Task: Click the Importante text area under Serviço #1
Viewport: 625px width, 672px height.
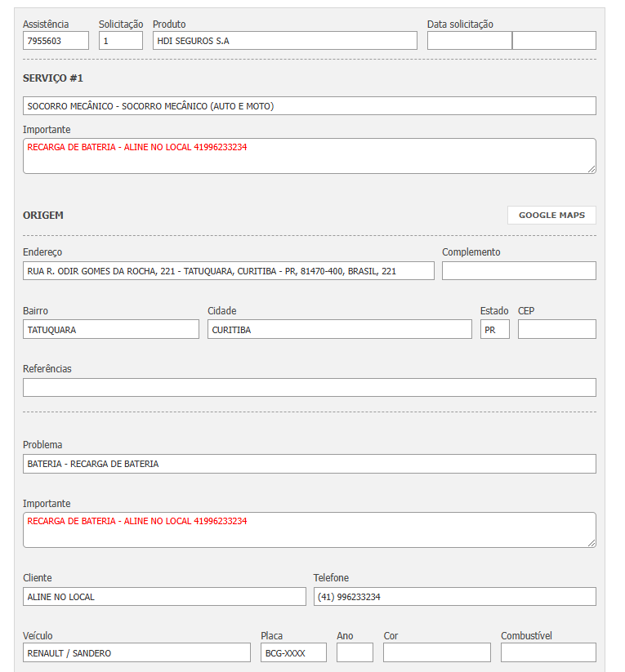Action: point(309,156)
